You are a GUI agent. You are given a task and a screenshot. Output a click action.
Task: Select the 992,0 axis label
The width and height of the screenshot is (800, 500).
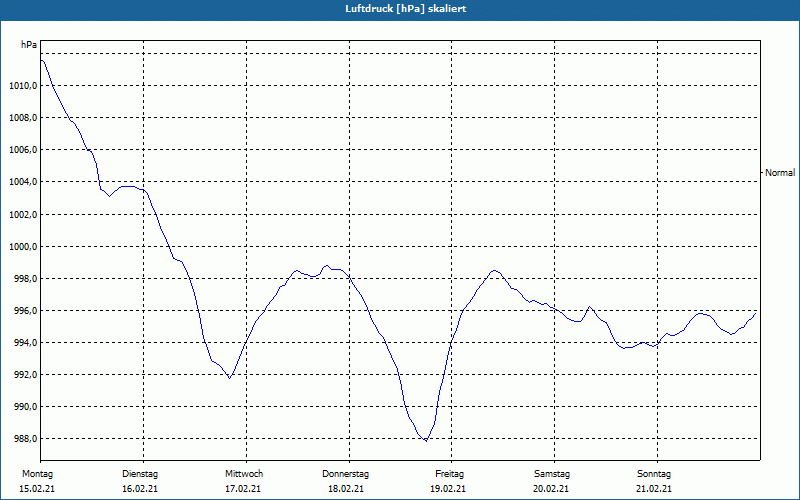point(25,375)
